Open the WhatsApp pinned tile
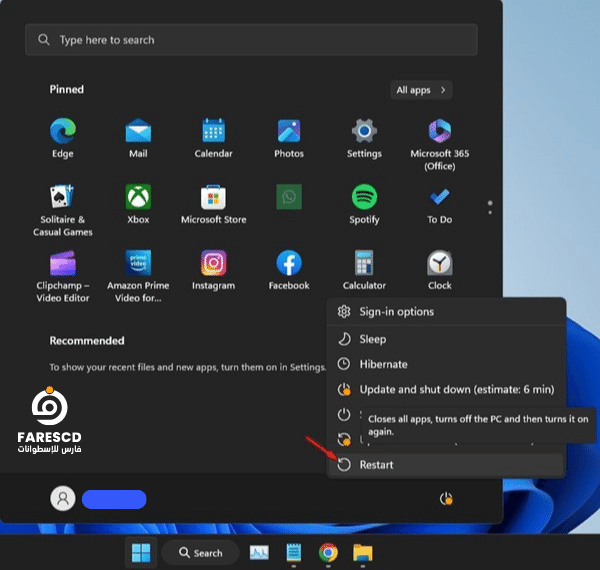Image resolution: width=600 pixels, height=570 pixels. (289, 197)
